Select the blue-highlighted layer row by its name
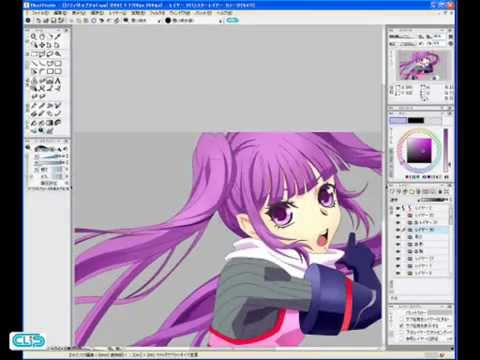Screen dimensions: 480x360 [x=424, y=230]
